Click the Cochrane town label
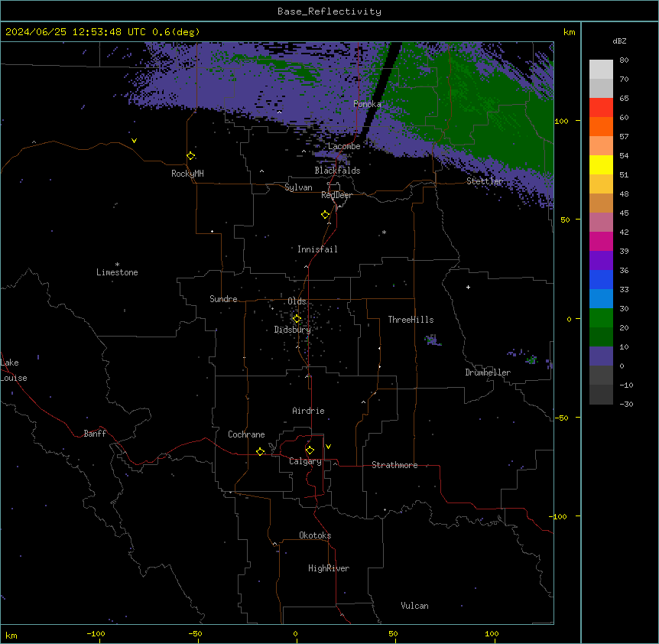 click(246, 434)
